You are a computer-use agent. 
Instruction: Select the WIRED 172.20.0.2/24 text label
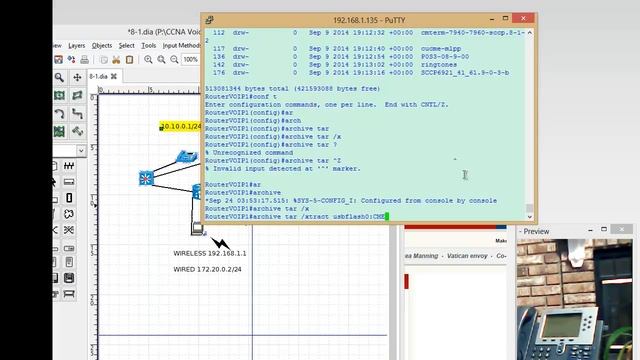click(207, 269)
